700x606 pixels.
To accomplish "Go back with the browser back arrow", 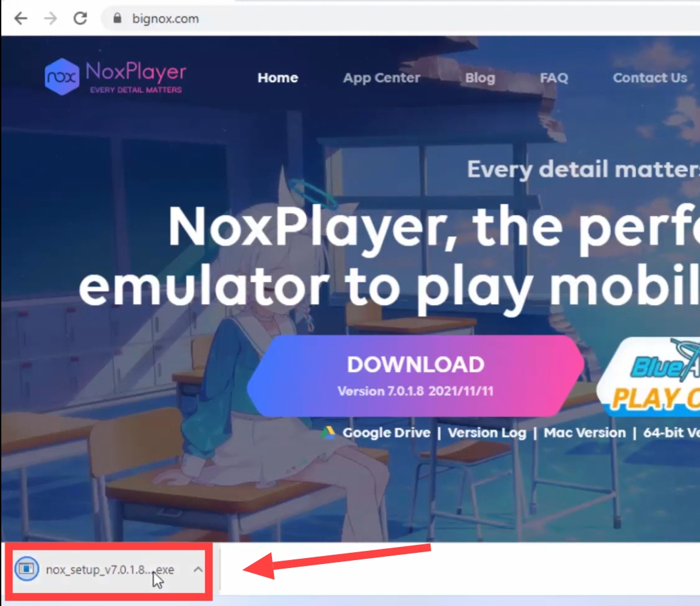I will (20, 18).
